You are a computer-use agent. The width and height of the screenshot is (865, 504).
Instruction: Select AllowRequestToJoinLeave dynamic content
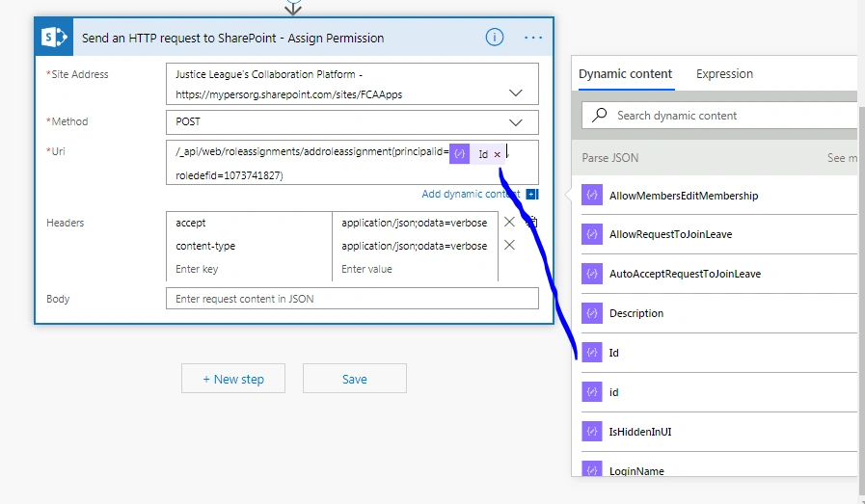point(719,234)
